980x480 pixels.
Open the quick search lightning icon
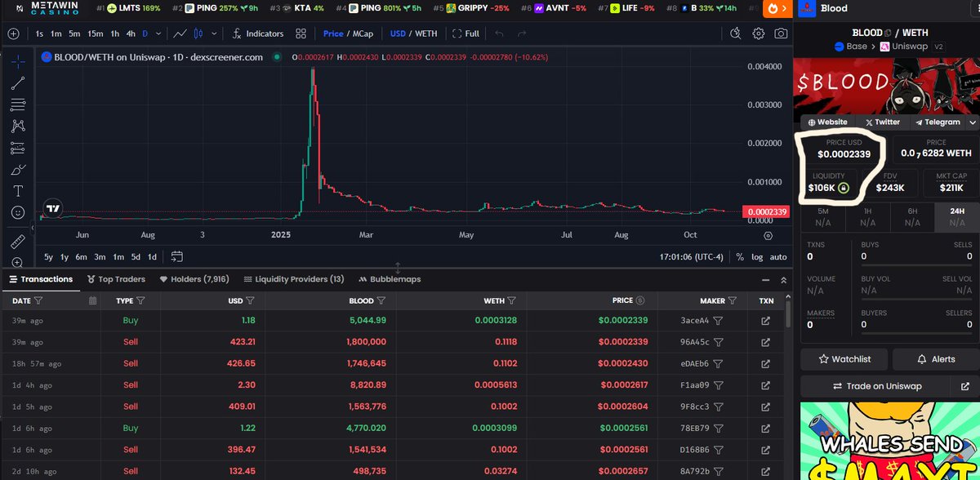pos(735,33)
